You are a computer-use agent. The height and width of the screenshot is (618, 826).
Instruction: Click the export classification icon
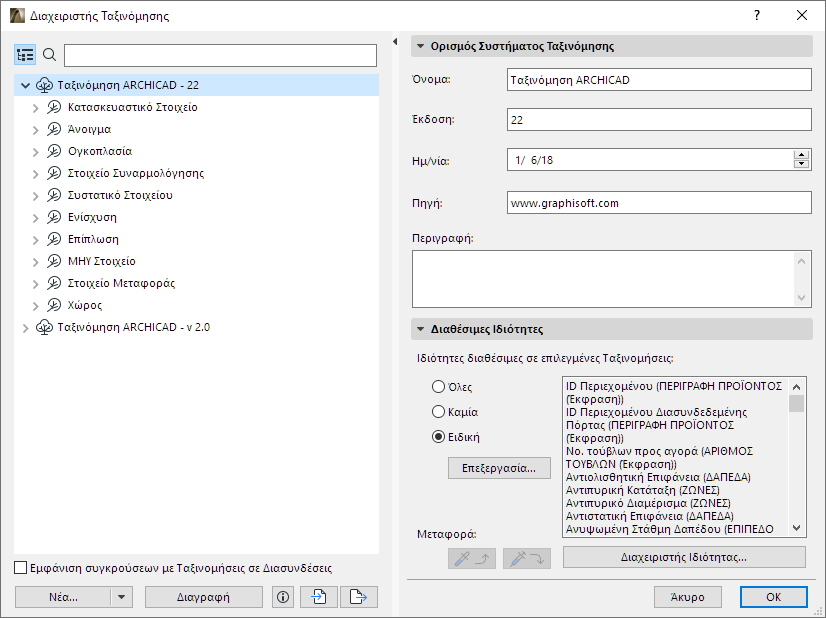(359, 597)
